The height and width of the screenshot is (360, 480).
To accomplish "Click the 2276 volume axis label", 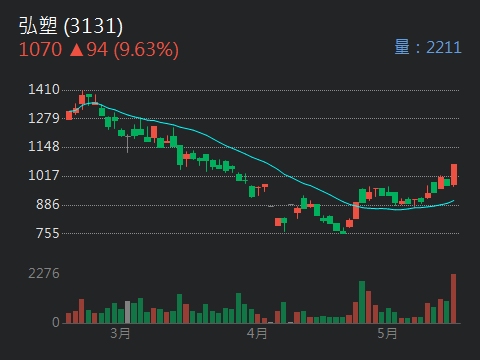I will (44, 273).
